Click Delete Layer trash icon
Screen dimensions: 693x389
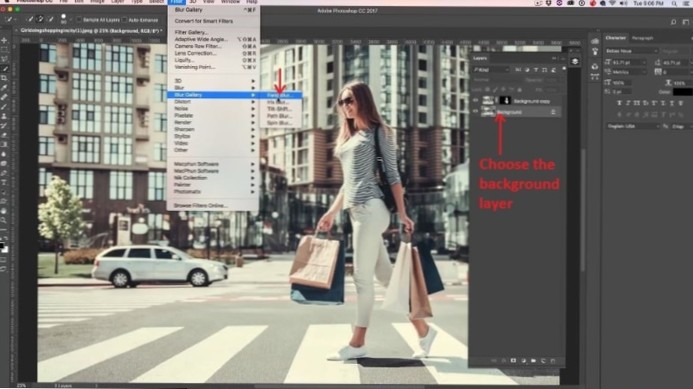[x=553, y=361]
